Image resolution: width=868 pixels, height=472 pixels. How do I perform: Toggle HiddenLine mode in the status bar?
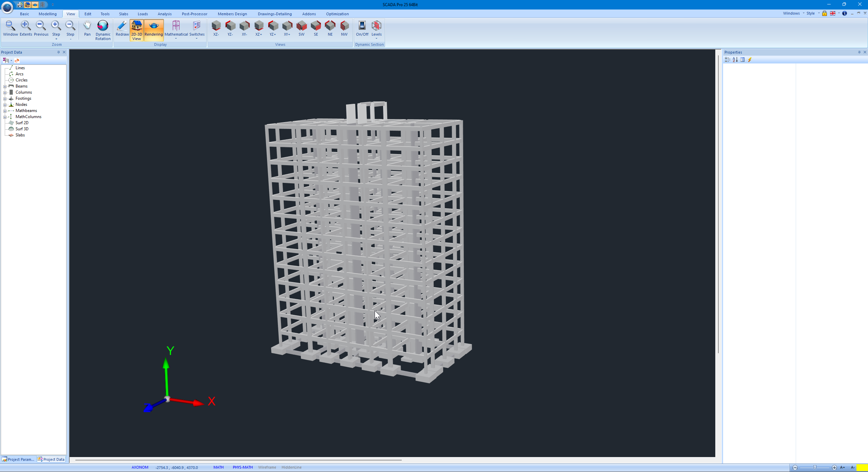[x=291, y=467]
